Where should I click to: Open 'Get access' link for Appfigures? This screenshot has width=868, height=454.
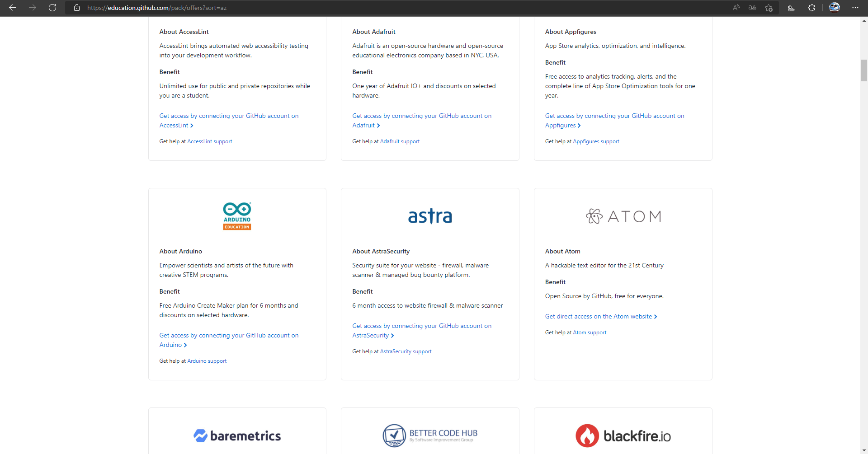614,121
